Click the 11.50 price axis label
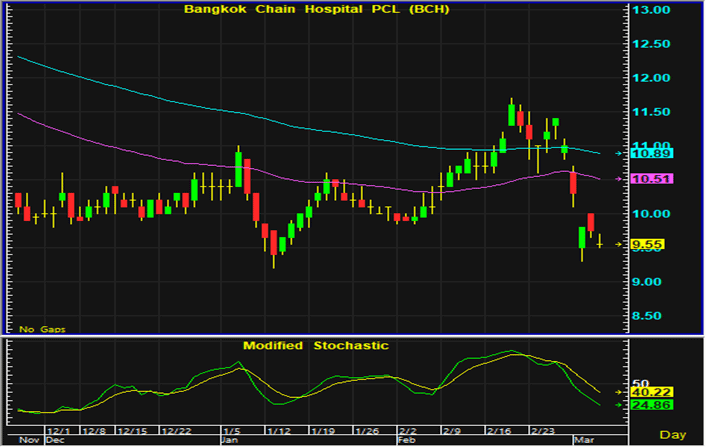Viewport: 706px width, 447px height. 651,112
